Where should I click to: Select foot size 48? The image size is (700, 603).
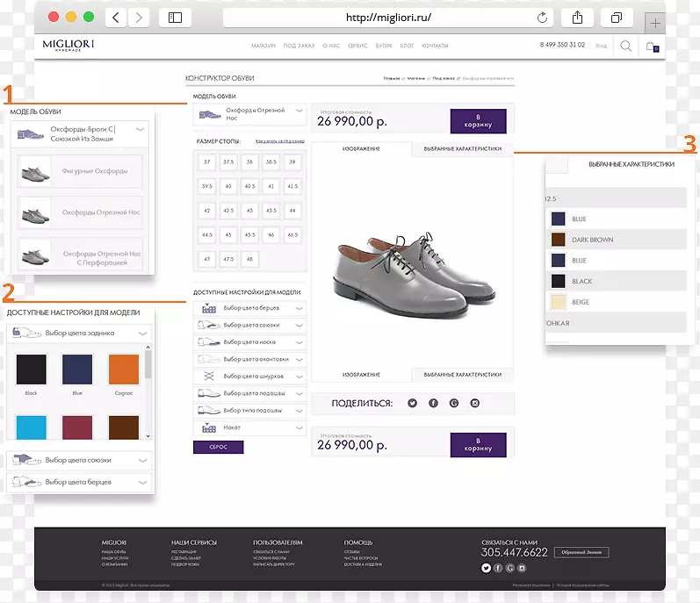point(249,259)
